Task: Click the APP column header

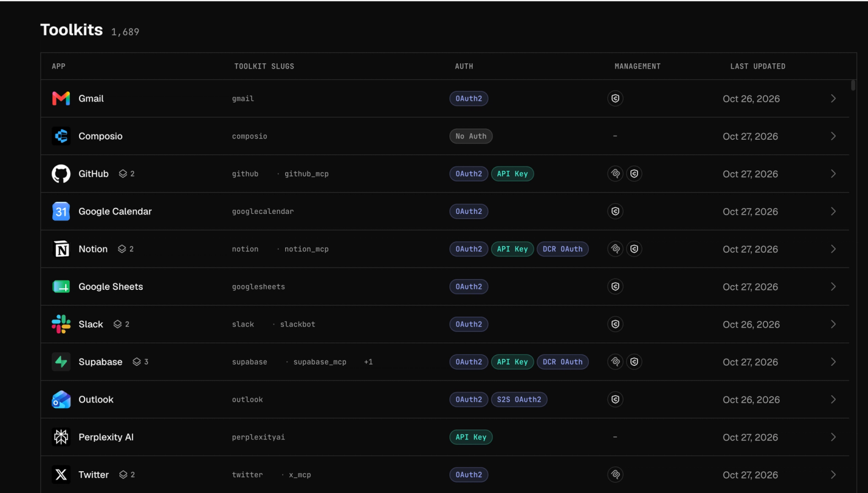Action: [58, 66]
